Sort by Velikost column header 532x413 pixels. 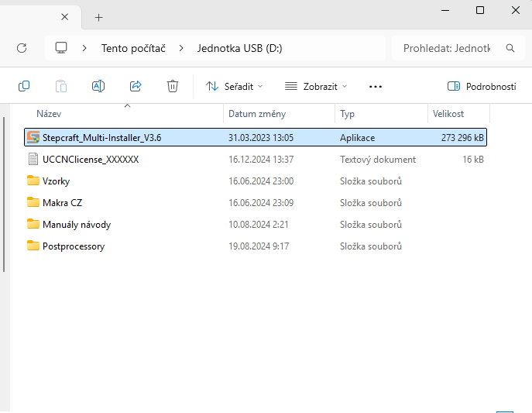448,114
